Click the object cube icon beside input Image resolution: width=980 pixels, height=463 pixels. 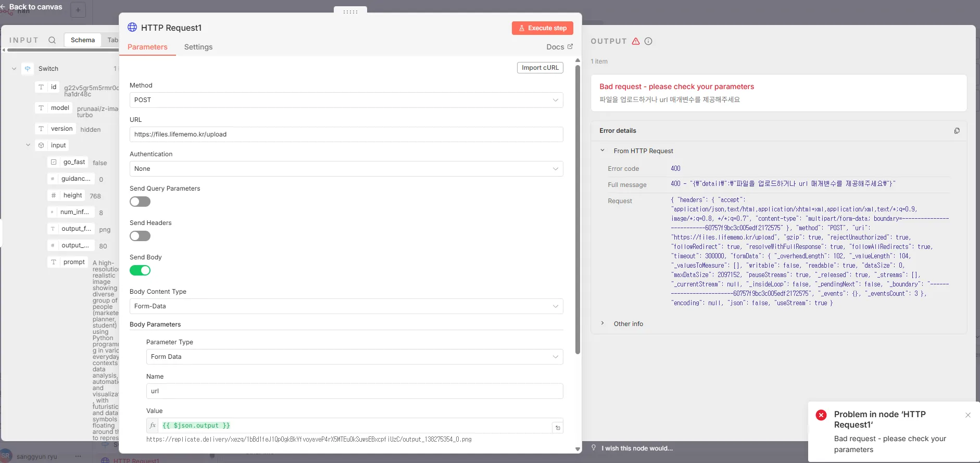tap(41, 145)
